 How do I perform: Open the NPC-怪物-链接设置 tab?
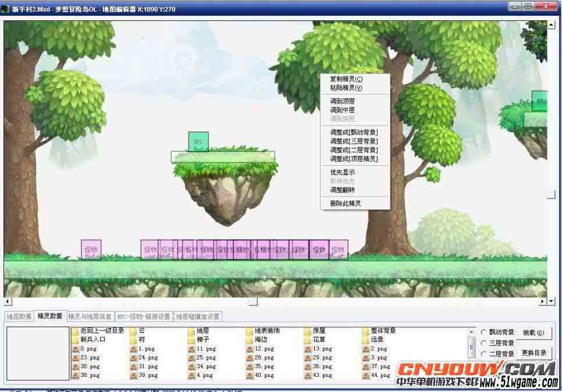click(144, 316)
